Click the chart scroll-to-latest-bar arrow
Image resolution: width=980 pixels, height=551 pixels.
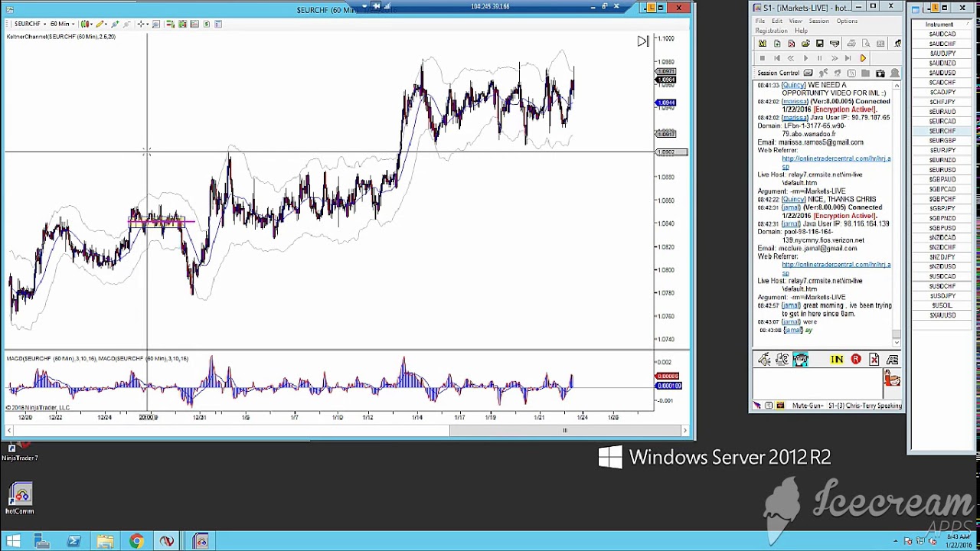pyautogui.click(x=642, y=41)
